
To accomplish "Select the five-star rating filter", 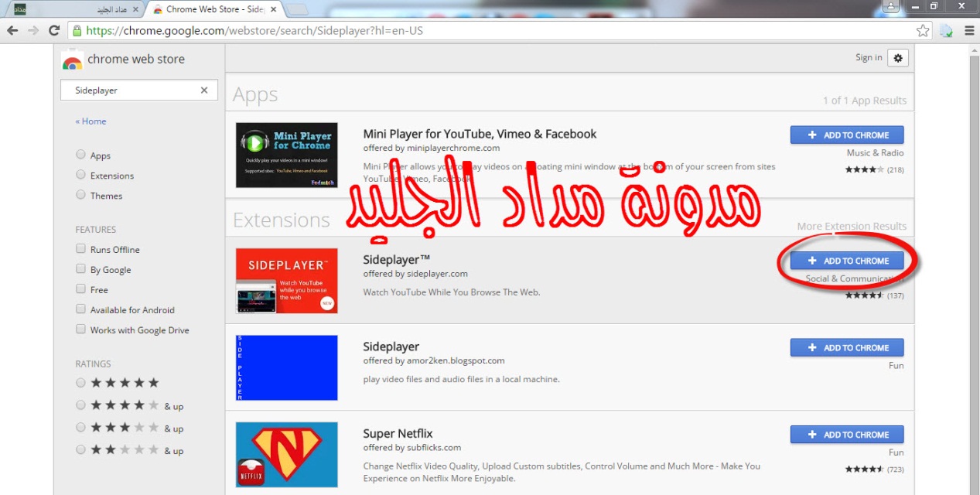I will [80, 383].
